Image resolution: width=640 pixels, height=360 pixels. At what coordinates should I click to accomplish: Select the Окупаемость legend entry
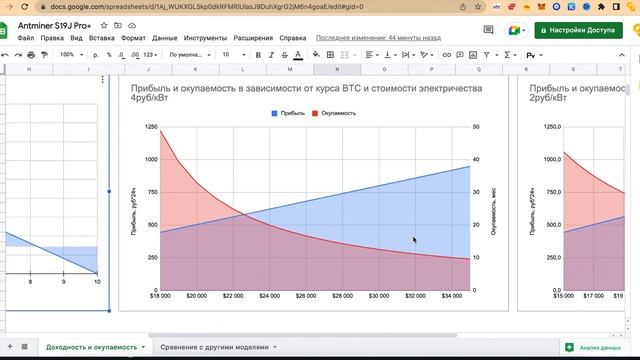334,113
